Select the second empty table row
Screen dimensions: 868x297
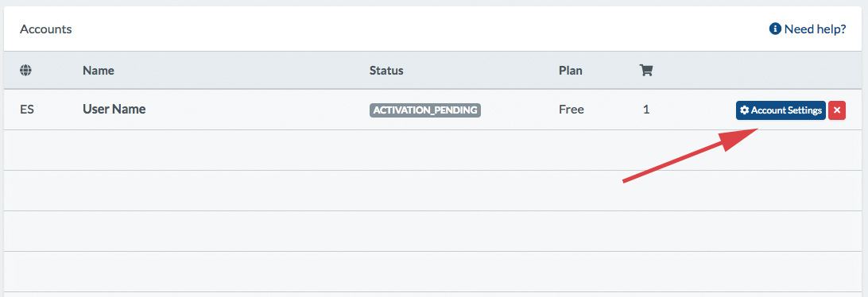click(x=434, y=191)
